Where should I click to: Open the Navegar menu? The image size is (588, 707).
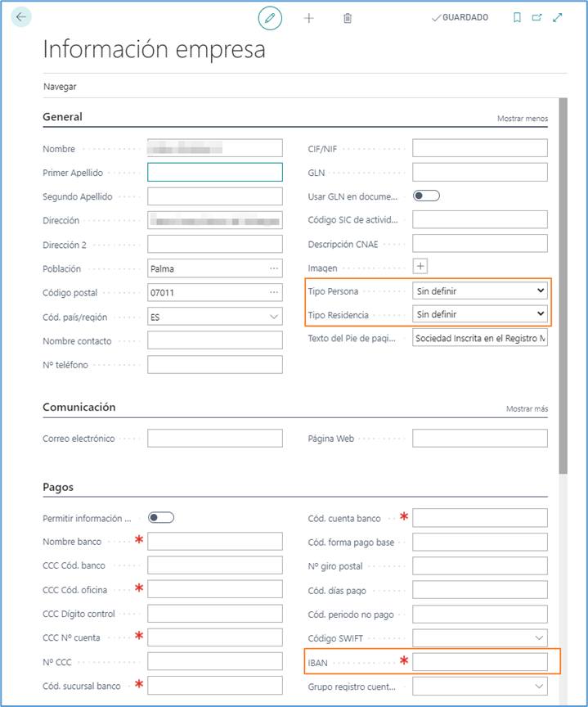pyautogui.click(x=60, y=87)
